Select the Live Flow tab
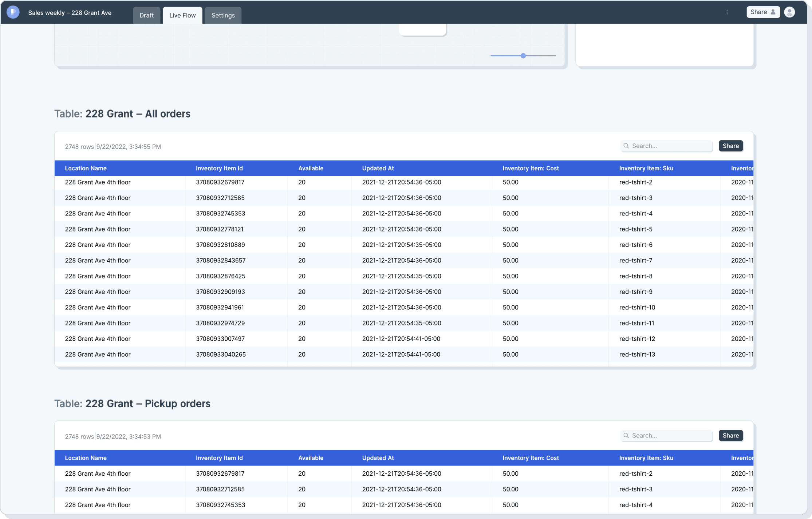 point(182,15)
